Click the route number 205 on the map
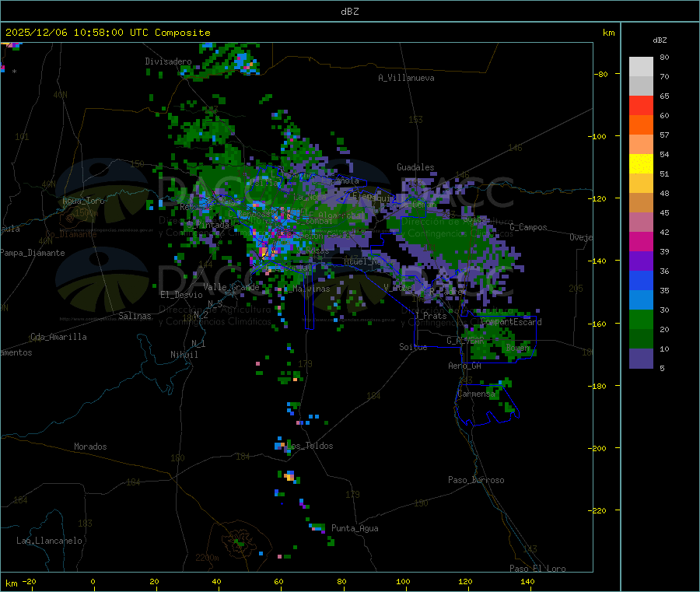 576,289
